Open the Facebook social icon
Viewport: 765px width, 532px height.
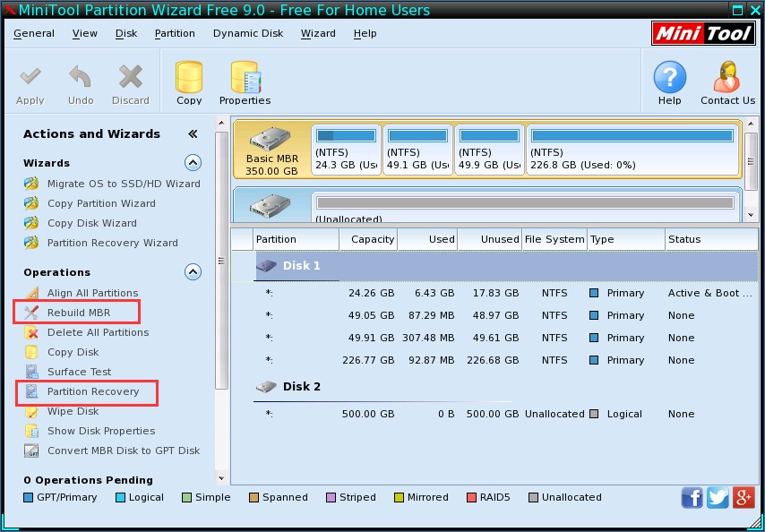tap(692, 498)
